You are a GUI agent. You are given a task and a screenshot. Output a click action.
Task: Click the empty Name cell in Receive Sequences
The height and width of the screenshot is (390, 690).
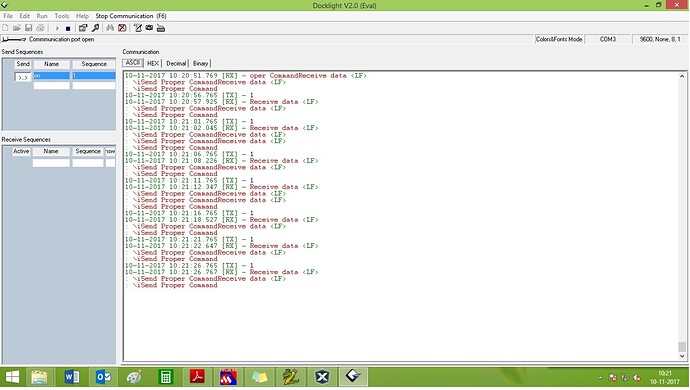click(x=51, y=163)
